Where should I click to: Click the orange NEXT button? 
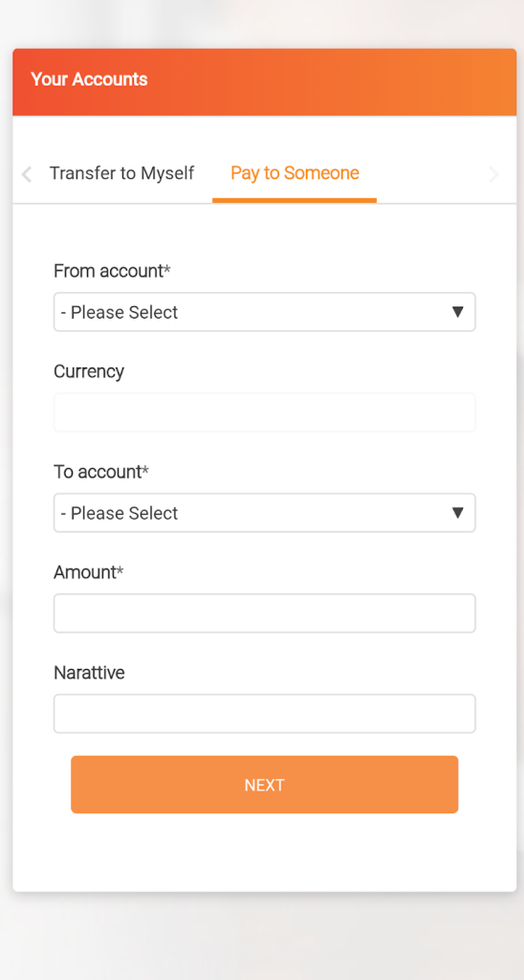pyautogui.click(x=264, y=785)
